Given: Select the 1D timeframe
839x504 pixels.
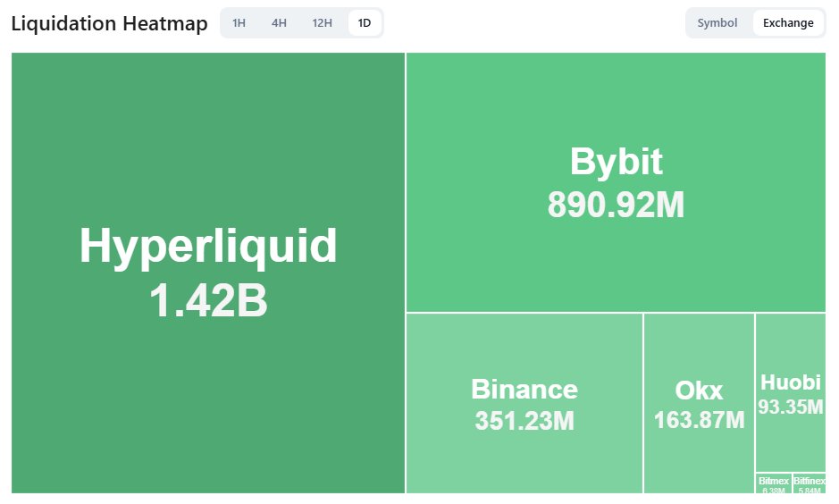Looking at the screenshot, I should (x=365, y=23).
